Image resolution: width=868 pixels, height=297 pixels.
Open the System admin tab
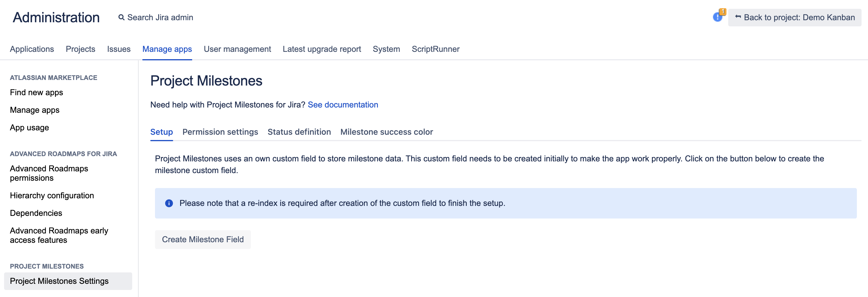(386, 49)
